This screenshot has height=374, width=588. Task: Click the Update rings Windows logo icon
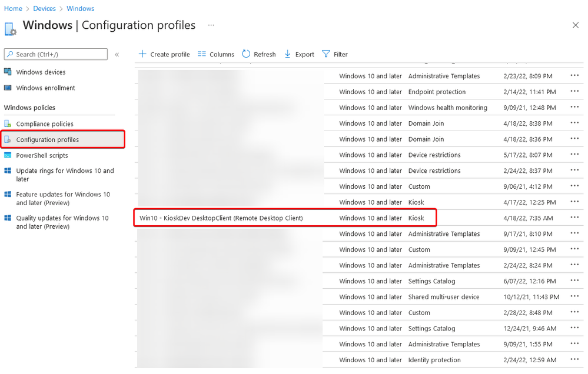click(8, 171)
